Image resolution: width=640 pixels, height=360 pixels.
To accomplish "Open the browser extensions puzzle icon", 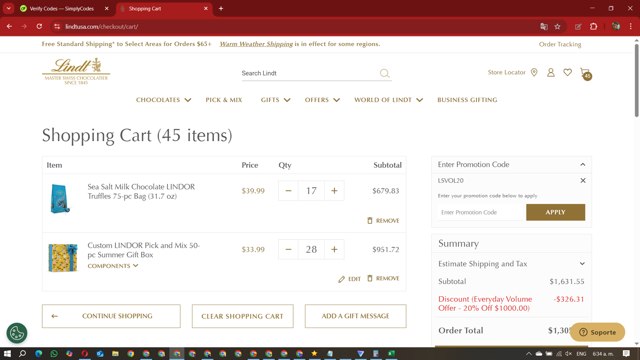I will pos(593,27).
